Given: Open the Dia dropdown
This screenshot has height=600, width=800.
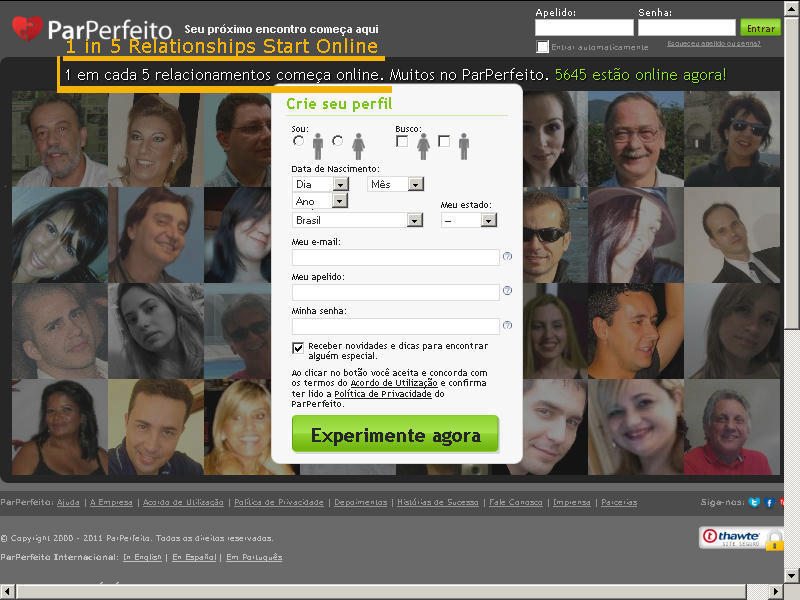Looking at the screenshot, I should tap(320, 184).
